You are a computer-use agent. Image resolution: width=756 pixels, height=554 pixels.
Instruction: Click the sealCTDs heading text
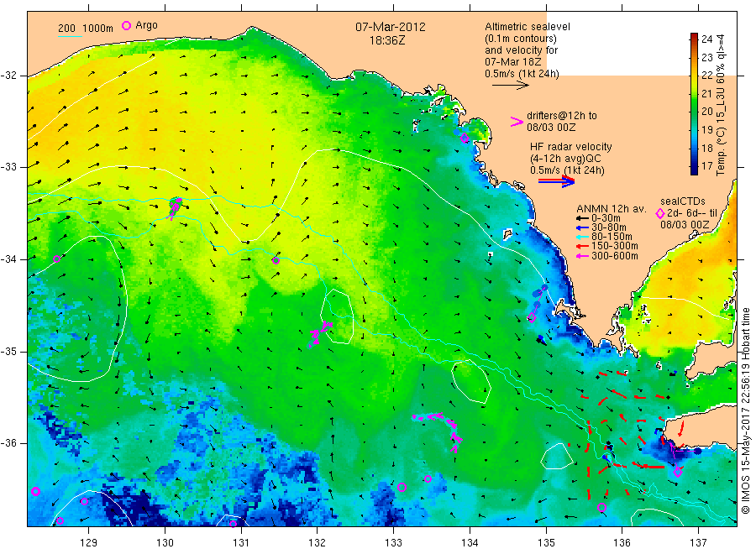(x=683, y=201)
